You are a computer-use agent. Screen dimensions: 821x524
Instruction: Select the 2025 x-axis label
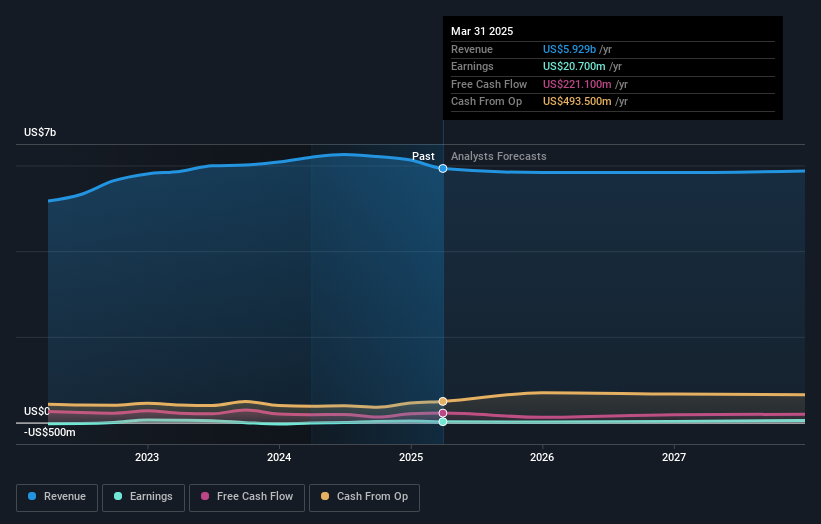[411, 457]
